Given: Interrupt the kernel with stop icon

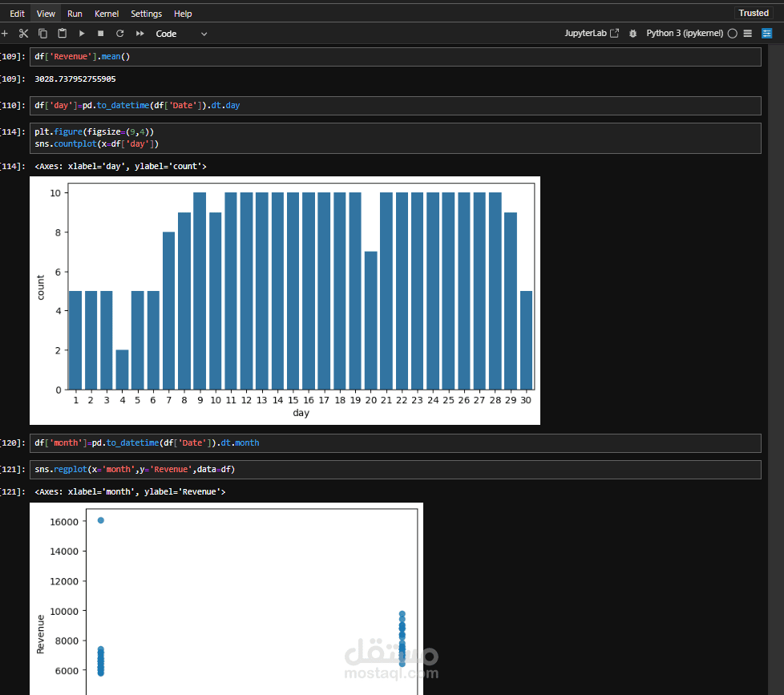Looking at the screenshot, I should [100, 34].
